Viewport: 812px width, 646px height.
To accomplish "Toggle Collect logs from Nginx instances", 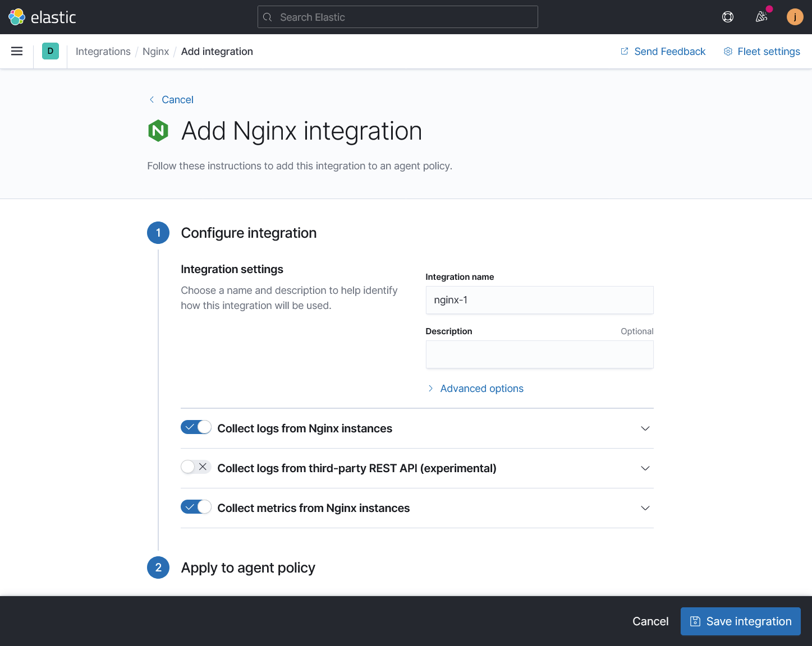I will click(x=196, y=427).
